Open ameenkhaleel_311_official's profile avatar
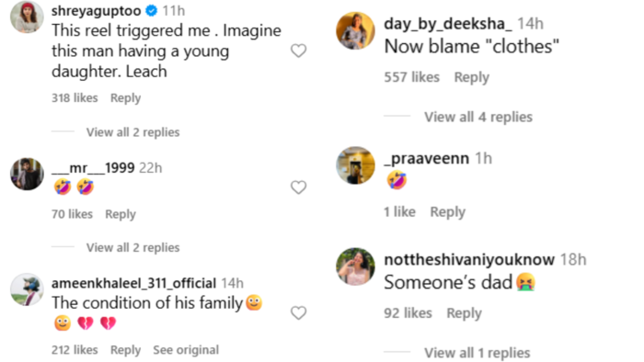This screenshot has height=362, width=644. (x=27, y=289)
